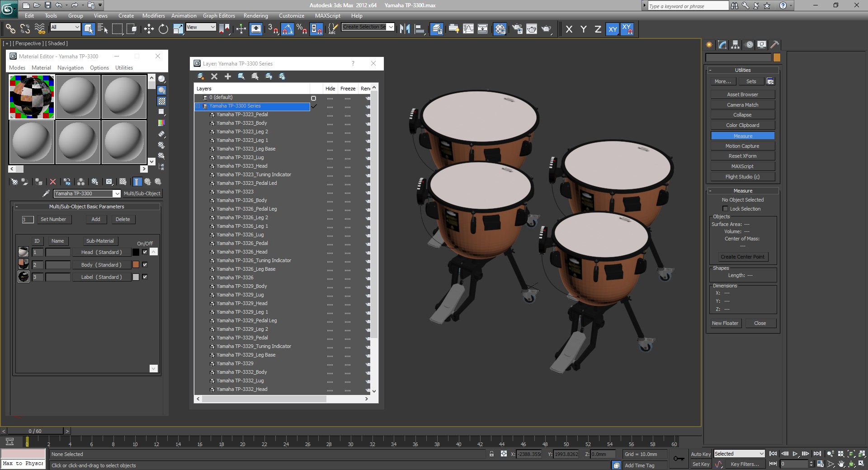Image resolution: width=868 pixels, height=470 pixels.
Task: Toggle the default layer current box
Action: [x=314, y=98]
